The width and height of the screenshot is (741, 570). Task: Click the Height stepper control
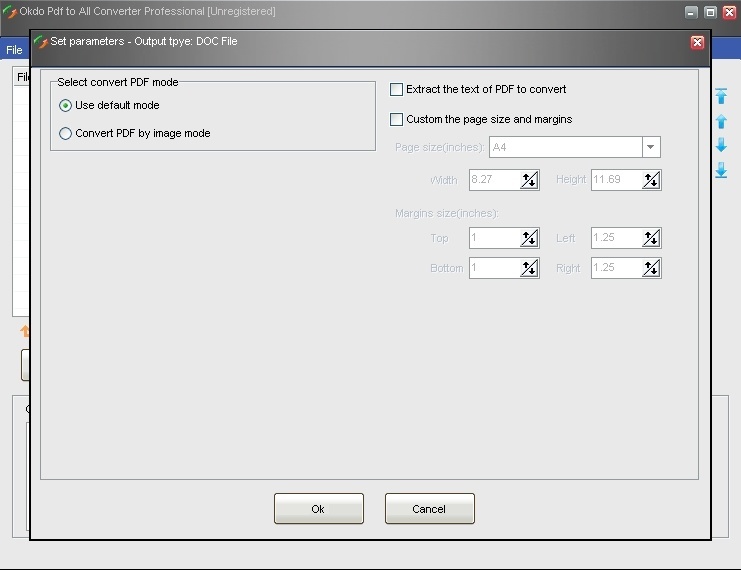click(651, 180)
